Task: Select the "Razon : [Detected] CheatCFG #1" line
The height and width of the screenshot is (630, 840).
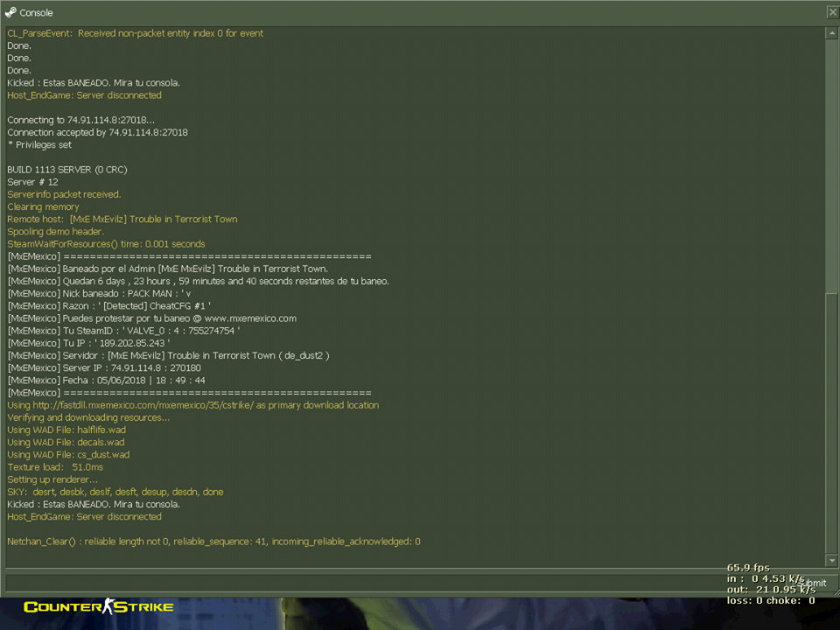Action: coord(108,306)
